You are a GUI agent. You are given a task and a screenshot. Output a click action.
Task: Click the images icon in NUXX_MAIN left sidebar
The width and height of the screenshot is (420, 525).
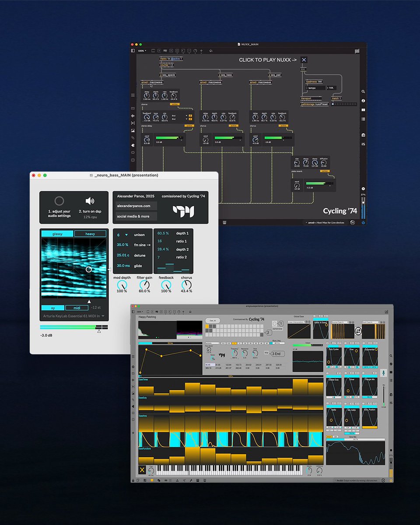point(133,130)
